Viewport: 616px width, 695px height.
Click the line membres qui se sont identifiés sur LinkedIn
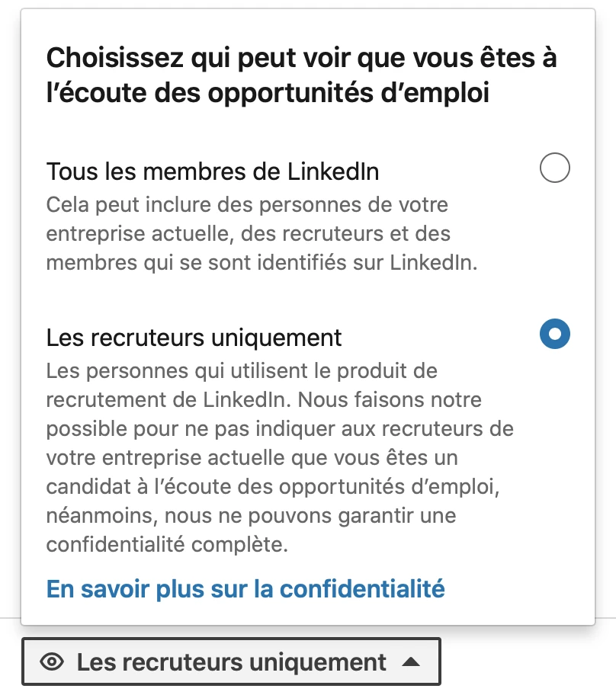pos(261,263)
